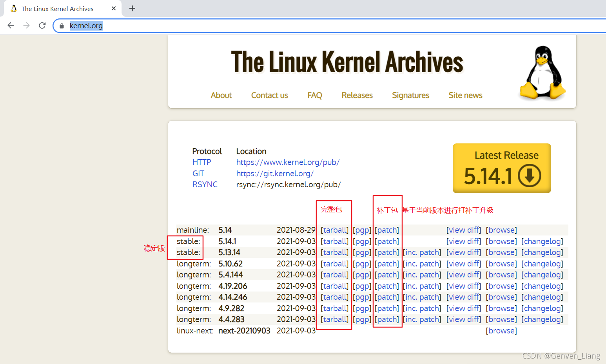Open changelog for longterm 4.4.283
This screenshot has width=606, height=364.
coord(542,319)
